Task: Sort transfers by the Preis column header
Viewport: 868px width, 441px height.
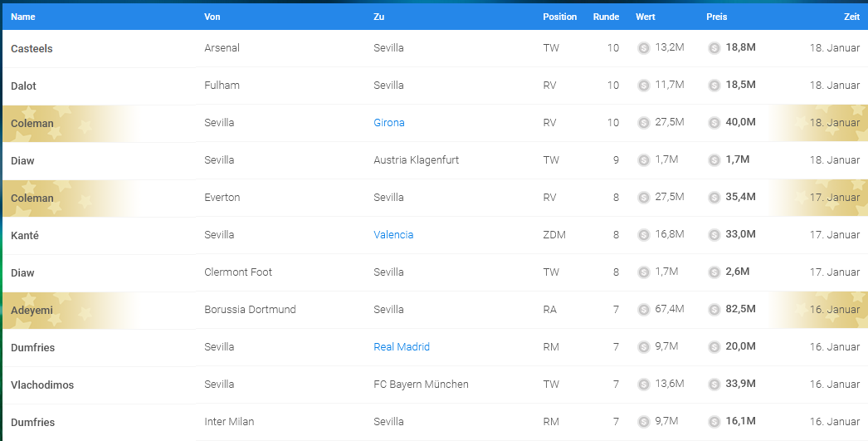Action: 716,17
